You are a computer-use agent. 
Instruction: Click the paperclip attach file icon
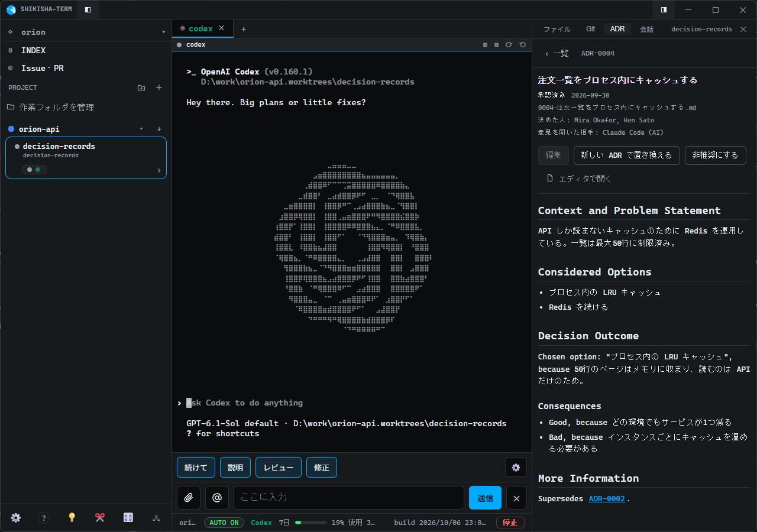coord(189,498)
